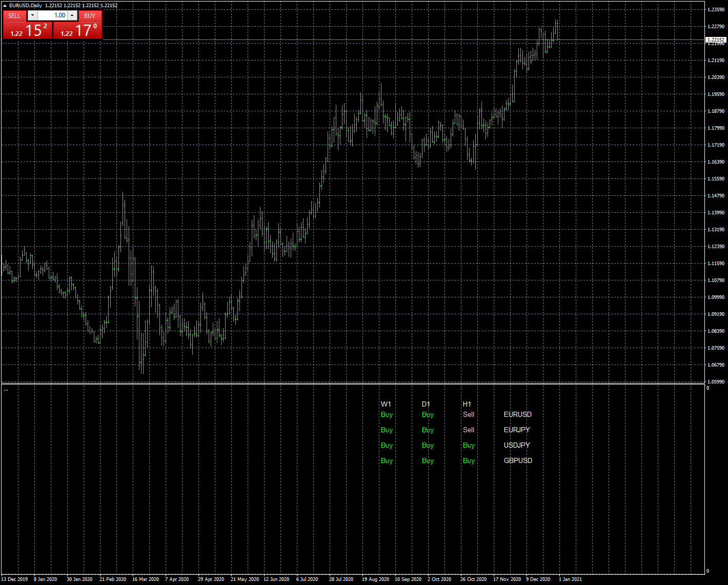Collapse the one-click trading panel triangle
The height and width of the screenshot is (585, 728).
pos(5,6)
